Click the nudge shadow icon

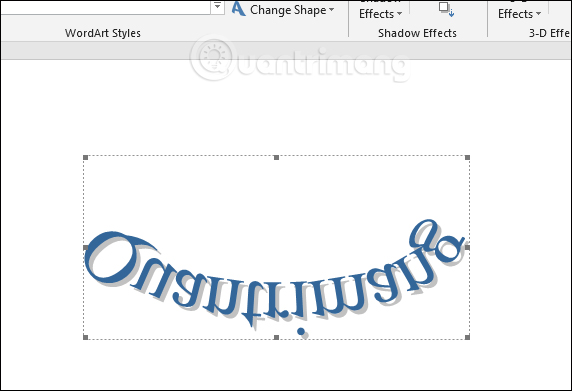[x=447, y=9]
